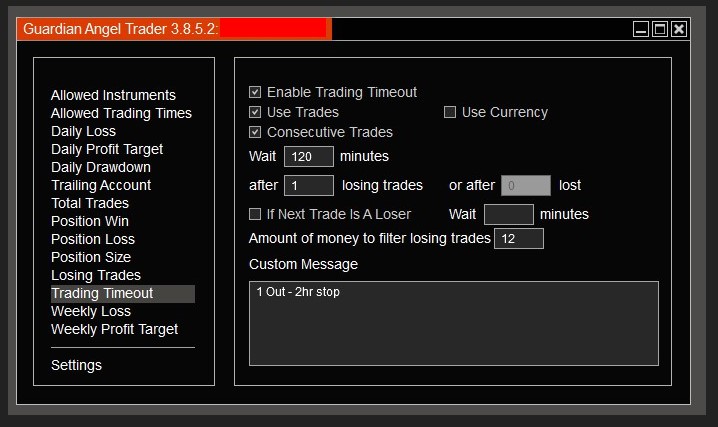Click the money filter field showing 12
This screenshot has height=427, width=718.
point(519,238)
